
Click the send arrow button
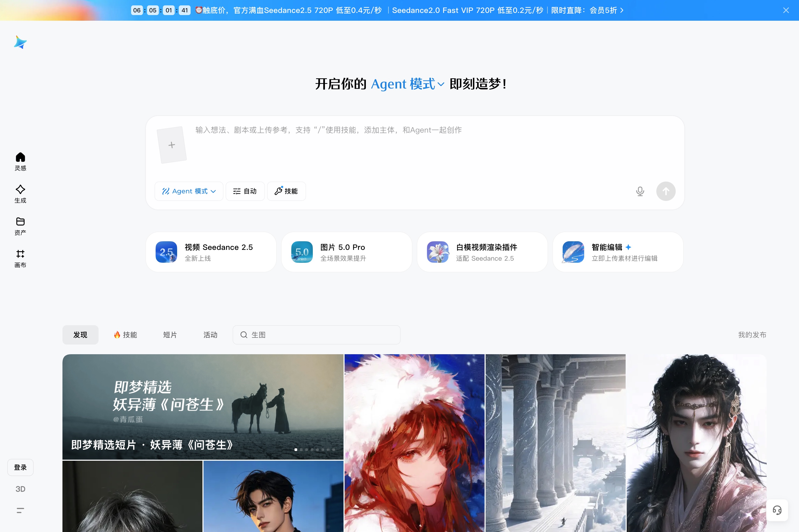666,191
